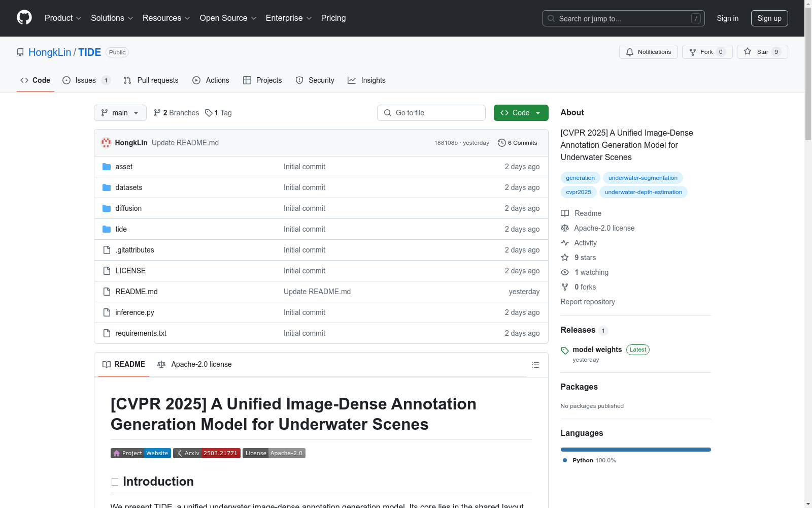Expand the Enterprise menu
The image size is (812, 508).
pyautogui.click(x=289, y=18)
